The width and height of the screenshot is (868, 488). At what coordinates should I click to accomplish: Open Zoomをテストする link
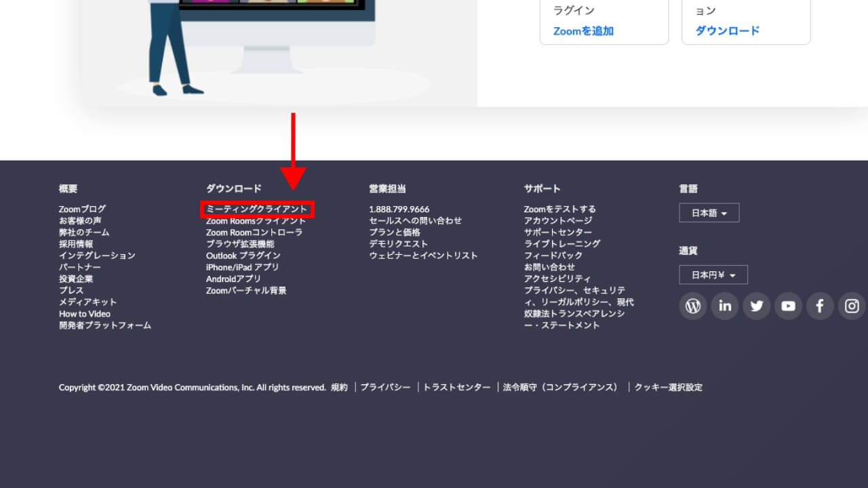(x=560, y=209)
